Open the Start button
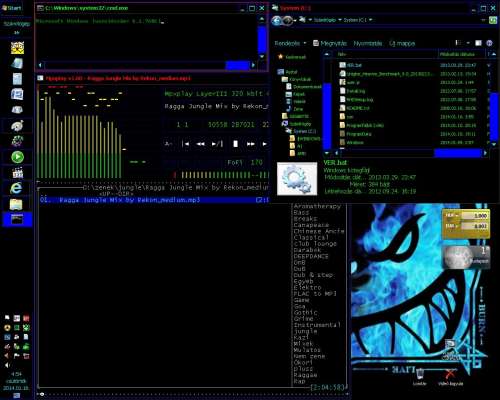The height and width of the screenshot is (400, 500). (12, 8)
